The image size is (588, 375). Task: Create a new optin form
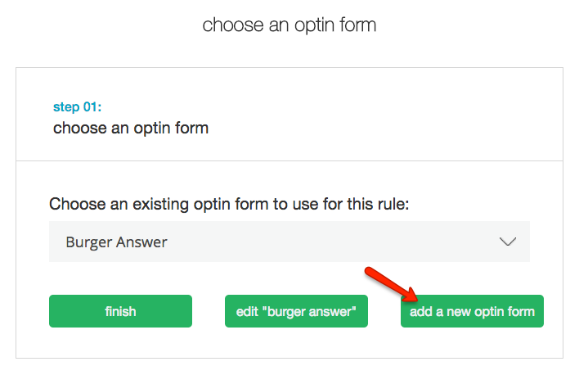pyautogui.click(x=472, y=311)
